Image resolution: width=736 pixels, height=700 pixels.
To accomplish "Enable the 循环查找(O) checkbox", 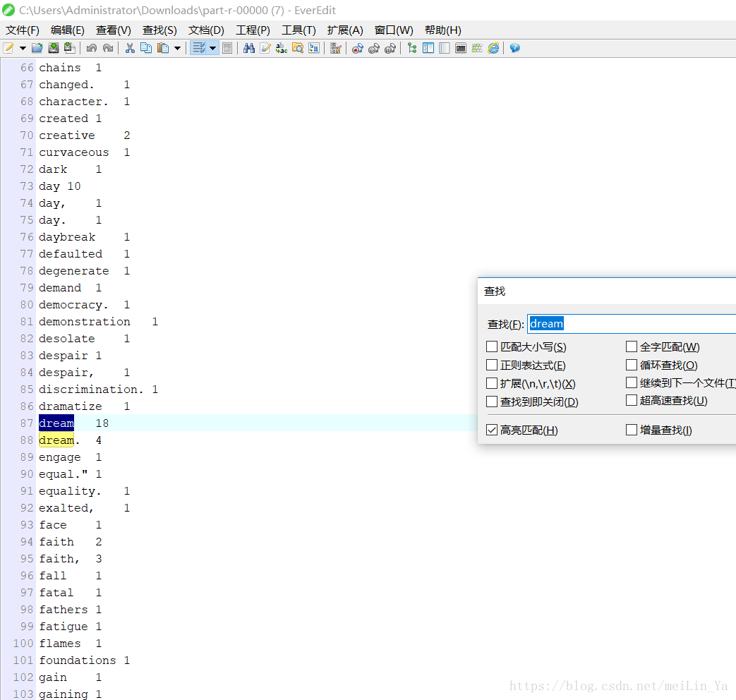I will click(x=632, y=366).
